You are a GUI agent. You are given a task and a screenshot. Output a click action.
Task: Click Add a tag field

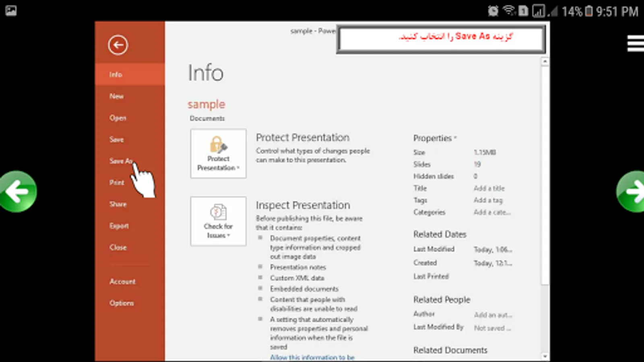[488, 200]
